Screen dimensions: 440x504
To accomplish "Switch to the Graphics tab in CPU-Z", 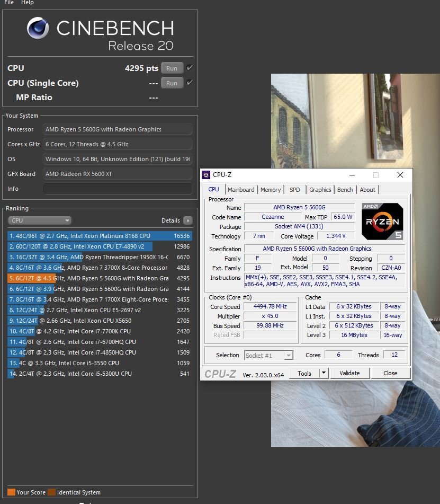I will point(320,190).
